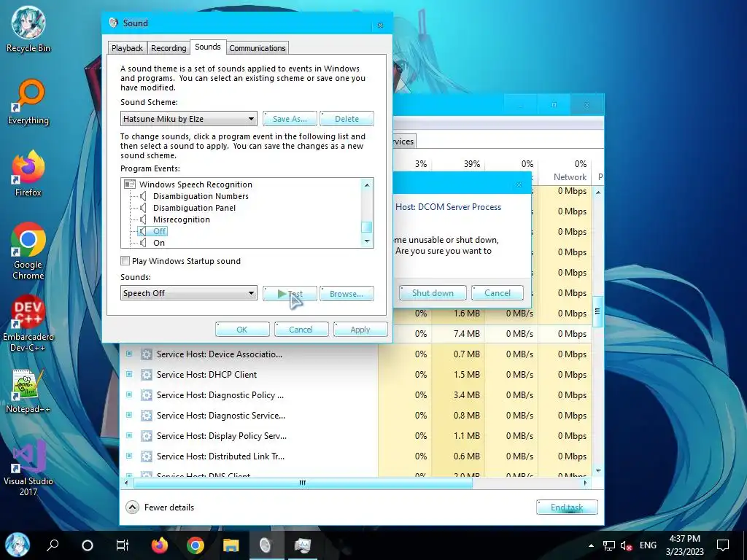747x560 pixels.
Task: Open Cortana circle on the taskbar
Action: coord(88,545)
